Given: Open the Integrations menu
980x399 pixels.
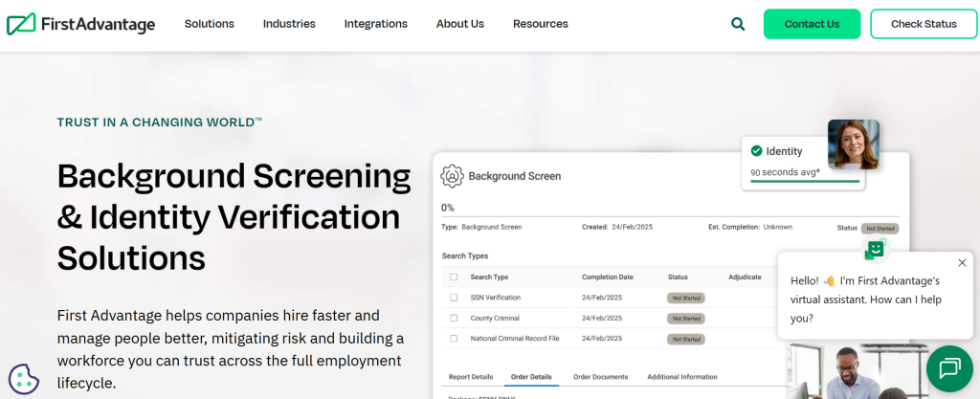Looking at the screenshot, I should [375, 24].
